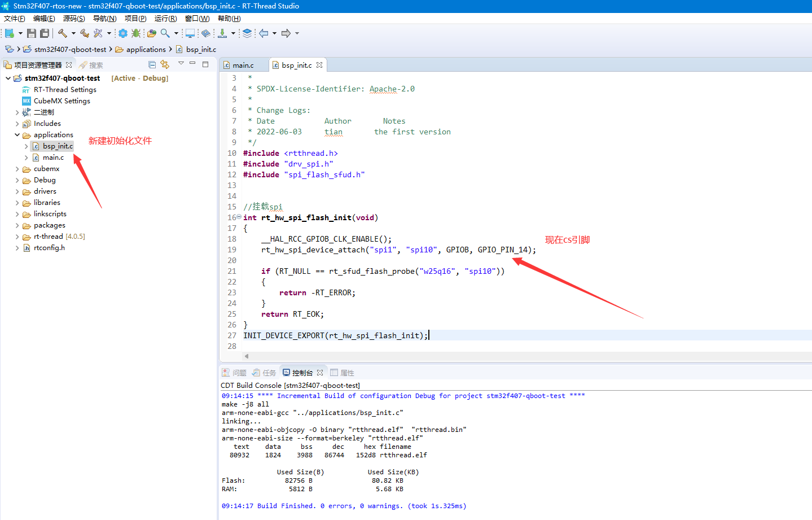Expand the drivers folder
The height and width of the screenshot is (520, 812).
click(x=17, y=191)
